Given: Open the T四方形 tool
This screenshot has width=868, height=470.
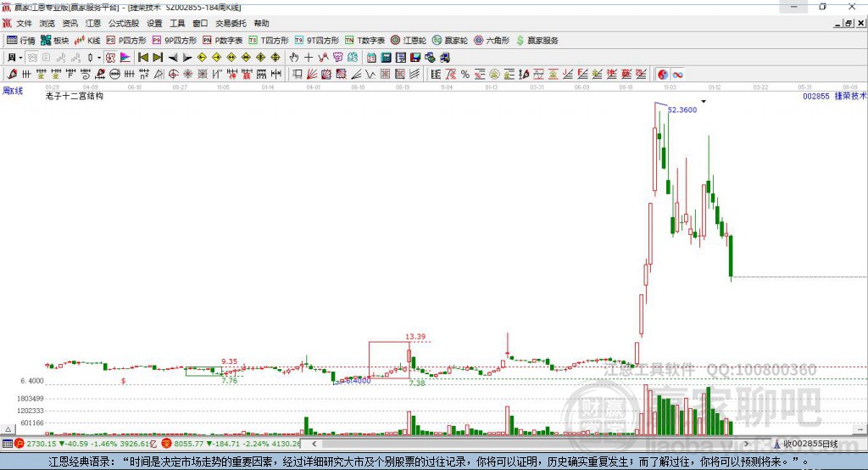Looking at the screenshot, I should tap(269, 41).
